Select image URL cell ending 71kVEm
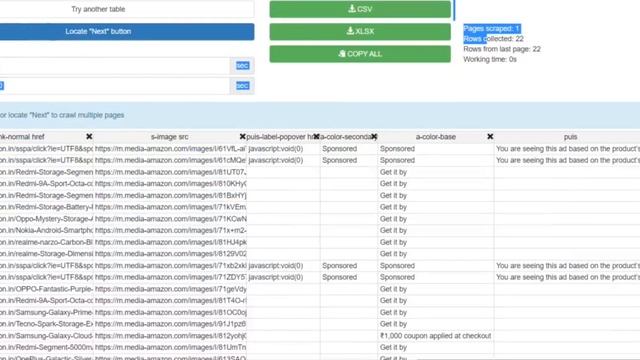The width and height of the screenshot is (640, 360). coord(170,207)
